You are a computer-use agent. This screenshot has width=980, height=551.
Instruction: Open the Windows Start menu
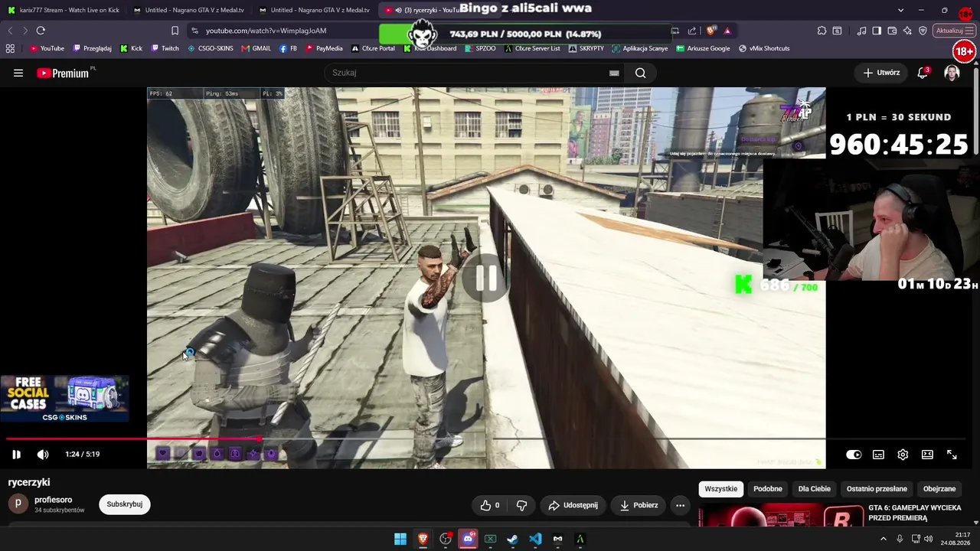pyautogui.click(x=400, y=539)
